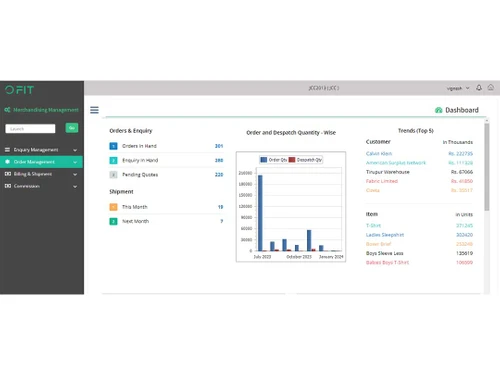The width and height of the screenshot is (500, 375).
Task: Click Calvin Klein customer name
Action: [x=379, y=154]
